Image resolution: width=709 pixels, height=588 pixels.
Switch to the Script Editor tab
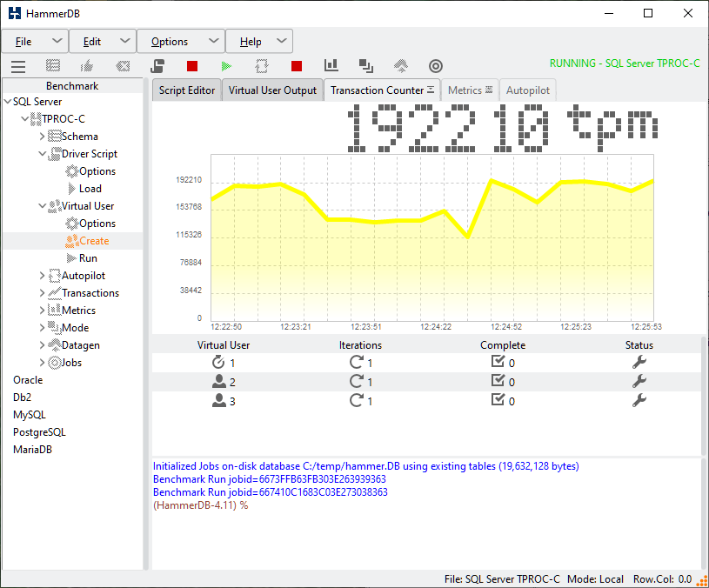click(x=187, y=90)
